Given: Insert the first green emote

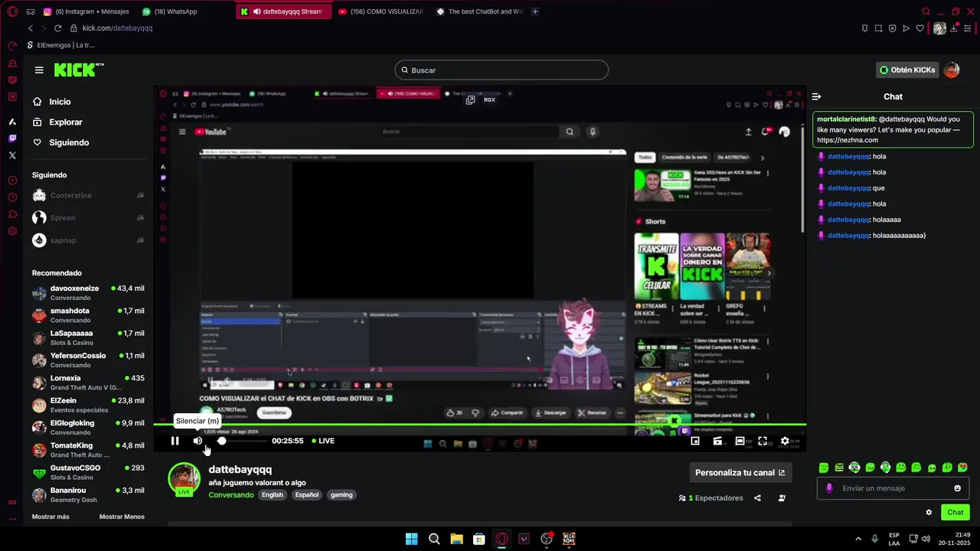Looking at the screenshot, I should pos(824,468).
